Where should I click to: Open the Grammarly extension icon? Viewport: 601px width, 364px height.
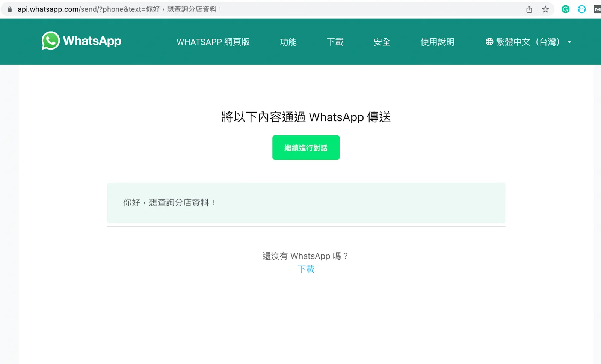[x=565, y=9]
